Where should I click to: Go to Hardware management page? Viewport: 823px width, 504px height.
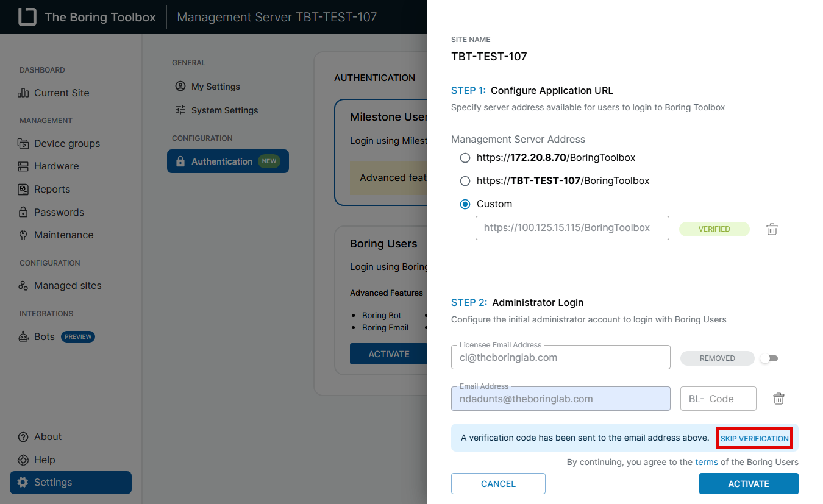(56, 166)
